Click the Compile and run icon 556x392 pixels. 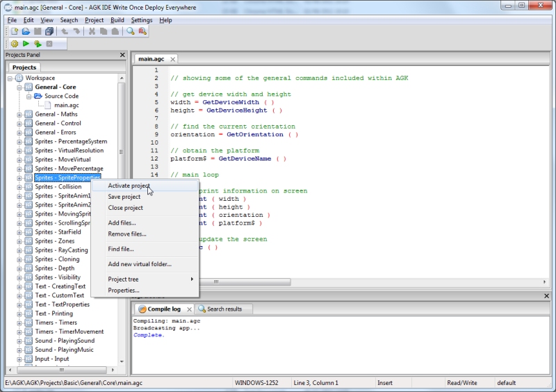(x=38, y=44)
